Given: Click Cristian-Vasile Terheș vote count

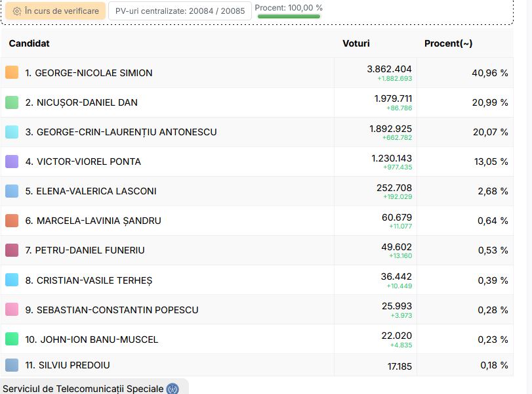Looking at the screenshot, I should (396, 276).
